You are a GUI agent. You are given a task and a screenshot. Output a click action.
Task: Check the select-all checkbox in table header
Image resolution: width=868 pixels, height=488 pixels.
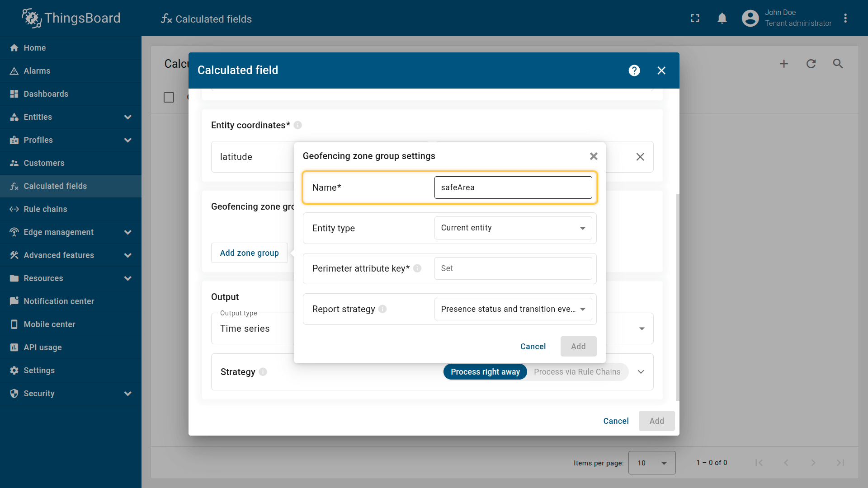[x=169, y=97]
